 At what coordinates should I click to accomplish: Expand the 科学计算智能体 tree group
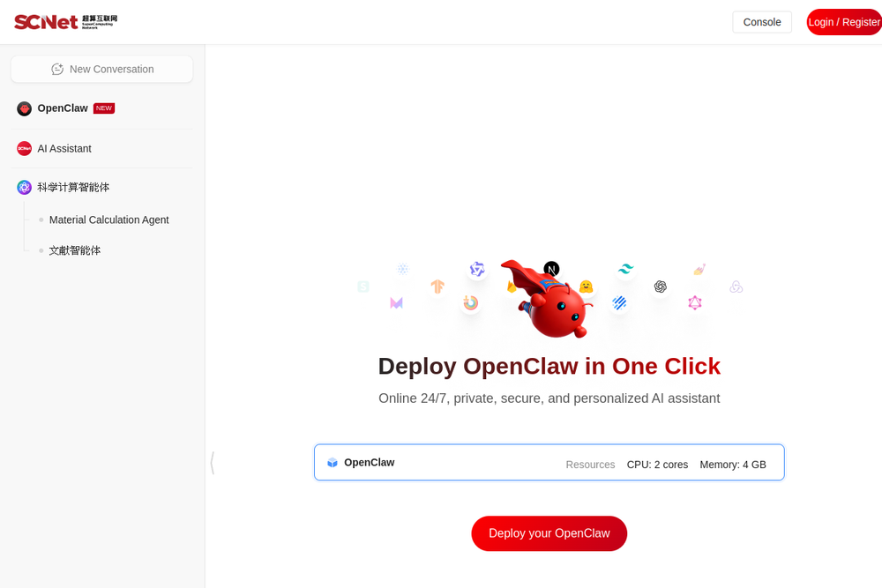click(x=74, y=187)
